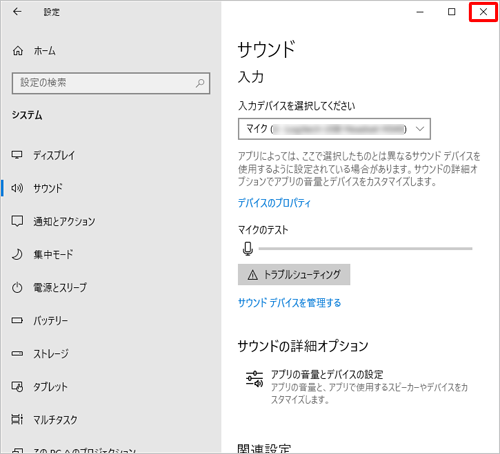
Task: Click the サウンド speaker icon
Action: [x=17, y=188]
